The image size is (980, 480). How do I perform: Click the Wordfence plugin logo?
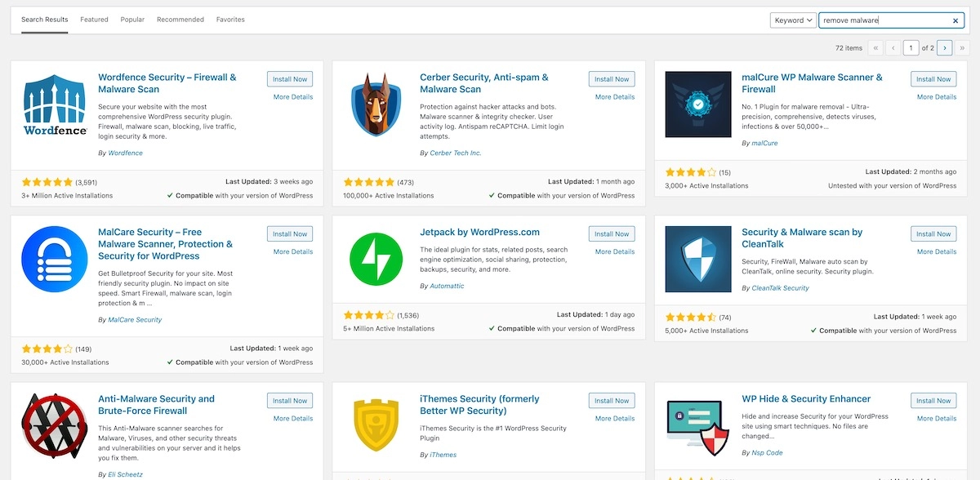(55, 105)
